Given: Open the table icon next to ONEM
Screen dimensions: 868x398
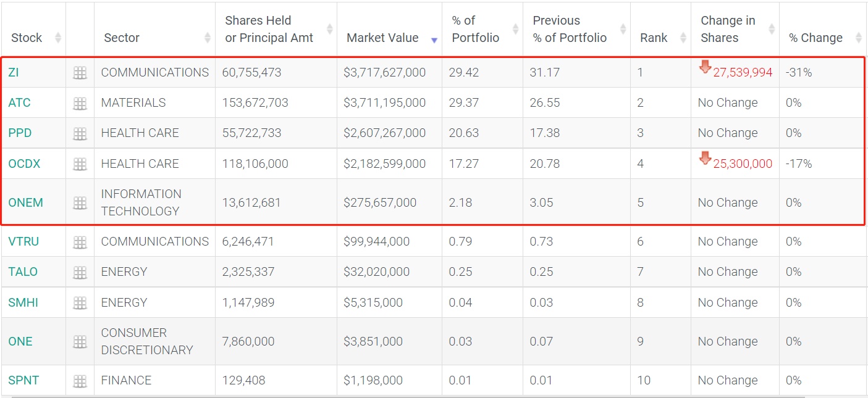Looking at the screenshot, I should click(80, 203).
